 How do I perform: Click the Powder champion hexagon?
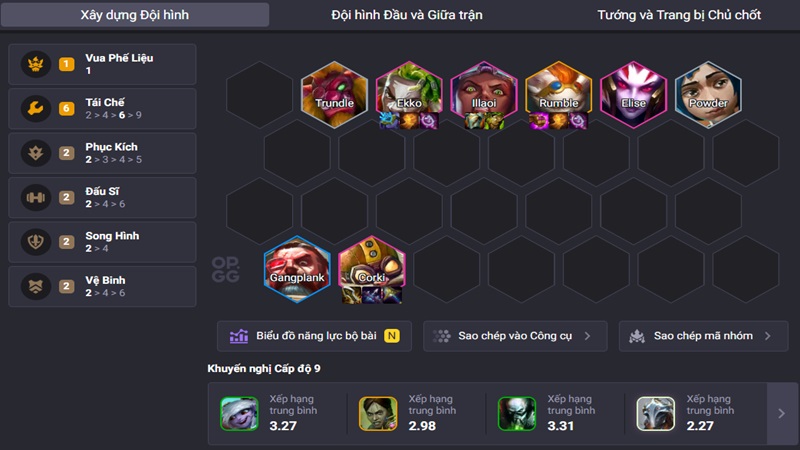[708, 94]
